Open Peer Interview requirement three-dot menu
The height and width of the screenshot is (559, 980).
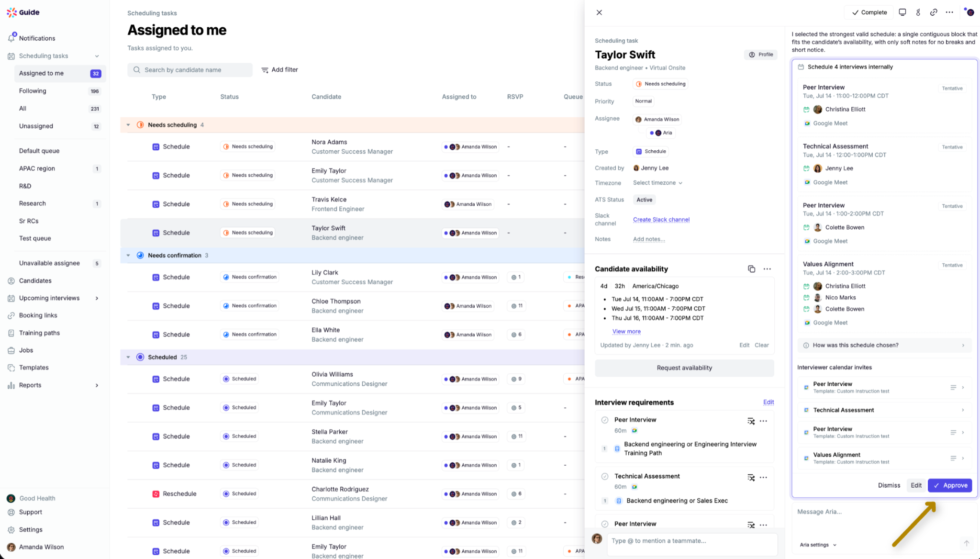coord(763,421)
